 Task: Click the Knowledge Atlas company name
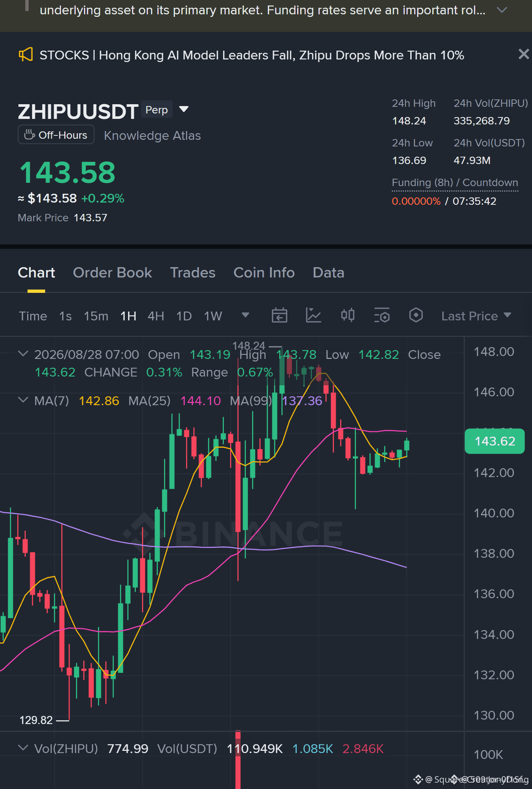point(152,135)
